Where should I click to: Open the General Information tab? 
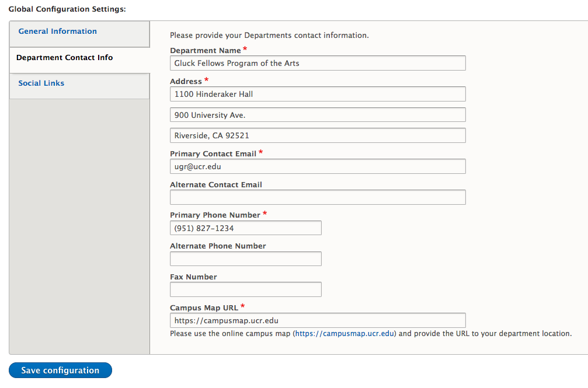pyautogui.click(x=57, y=32)
